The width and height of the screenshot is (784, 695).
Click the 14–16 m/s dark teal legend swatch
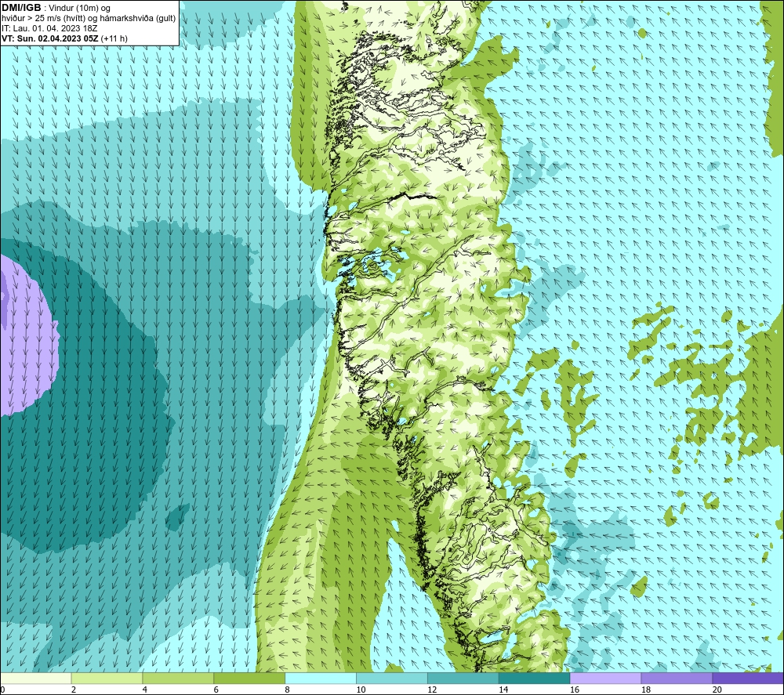click(x=534, y=678)
